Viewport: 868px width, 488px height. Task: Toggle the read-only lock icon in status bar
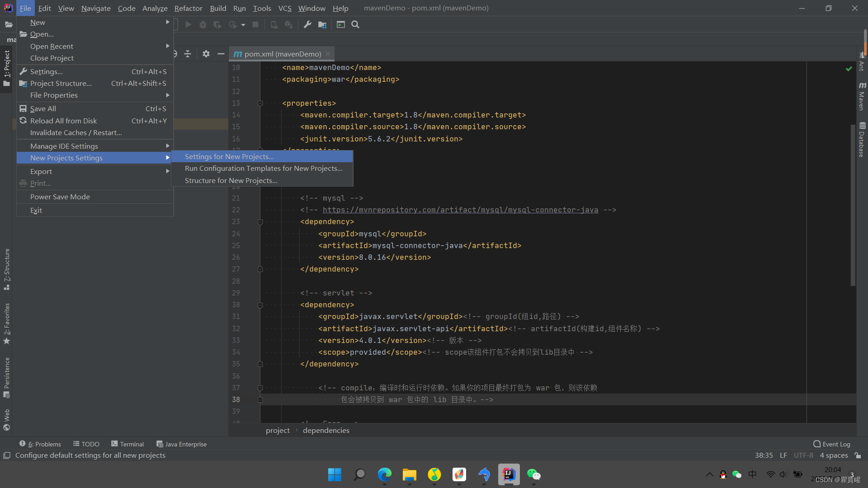[858, 455]
